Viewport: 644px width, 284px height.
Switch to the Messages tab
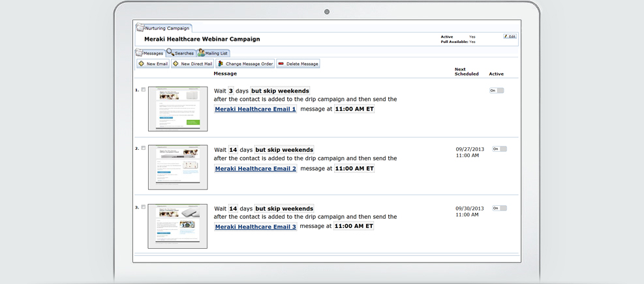150,53
